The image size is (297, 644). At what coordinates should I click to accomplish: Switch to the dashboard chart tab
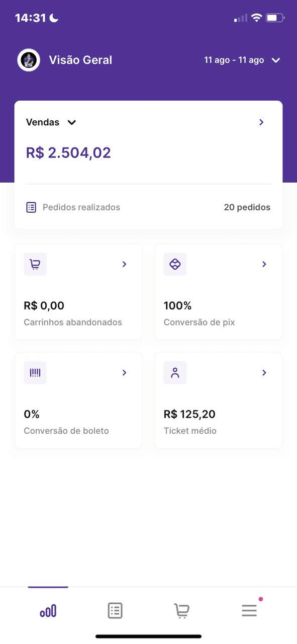click(x=48, y=611)
